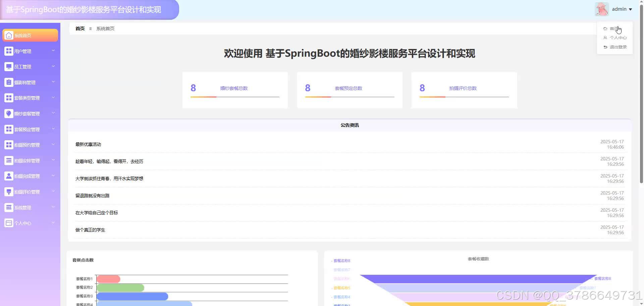Click the sidebar 个人中心 card icon
The image size is (644, 306).
(9, 223)
